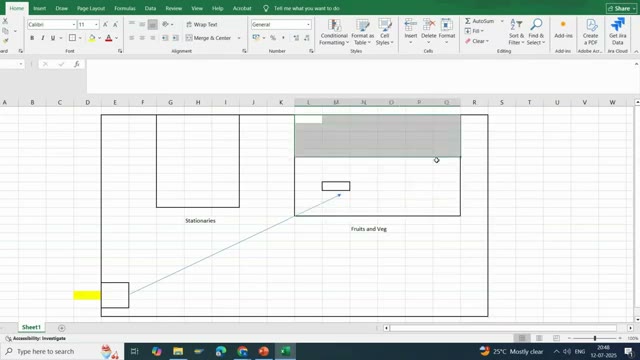Viewport: 640px width, 360px height.
Task: Open the Borders dropdown arrow
Action: tap(80, 38)
